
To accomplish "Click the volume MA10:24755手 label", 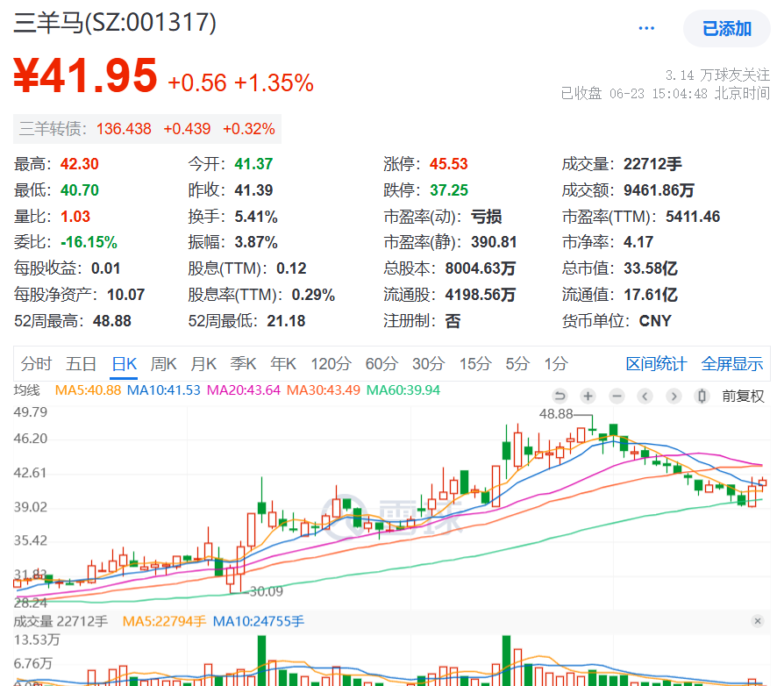I will point(259,621).
